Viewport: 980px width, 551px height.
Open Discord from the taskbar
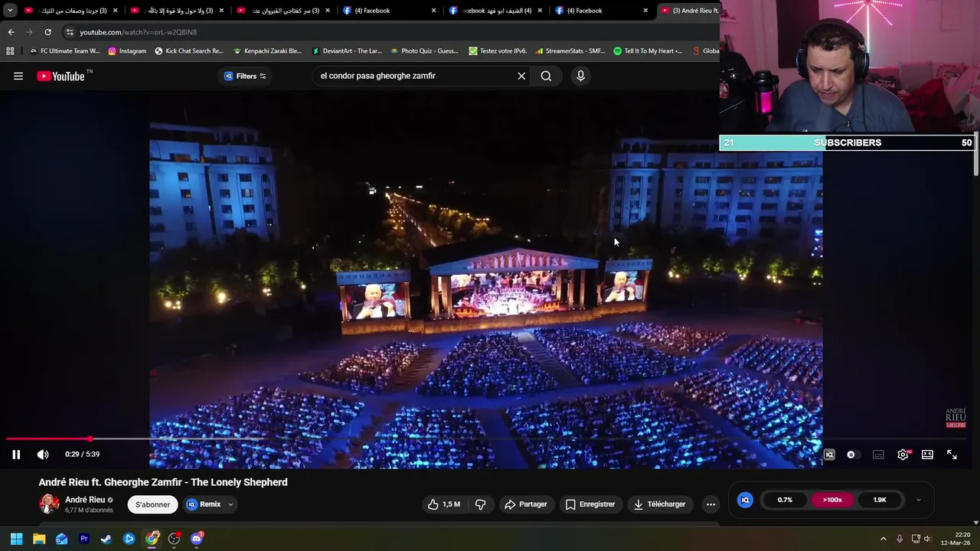pyautogui.click(x=197, y=539)
